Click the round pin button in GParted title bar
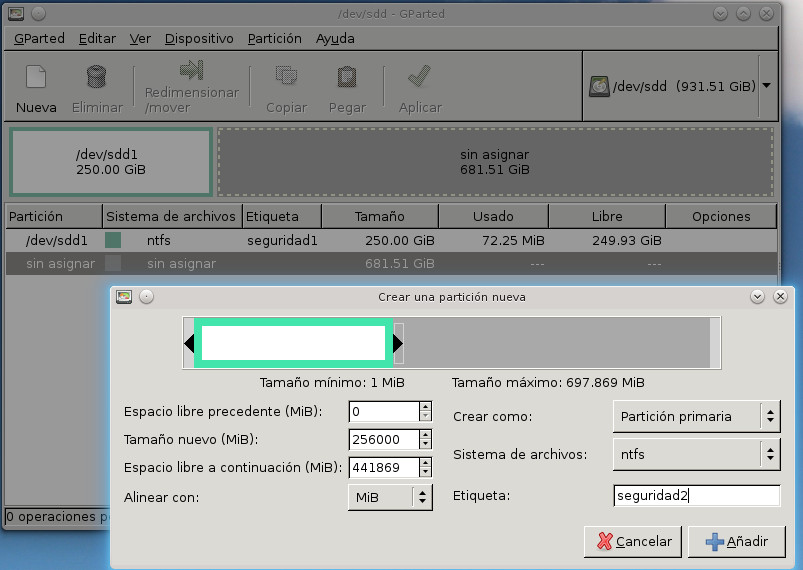The width and height of the screenshot is (803, 570). tap(38, 14)
